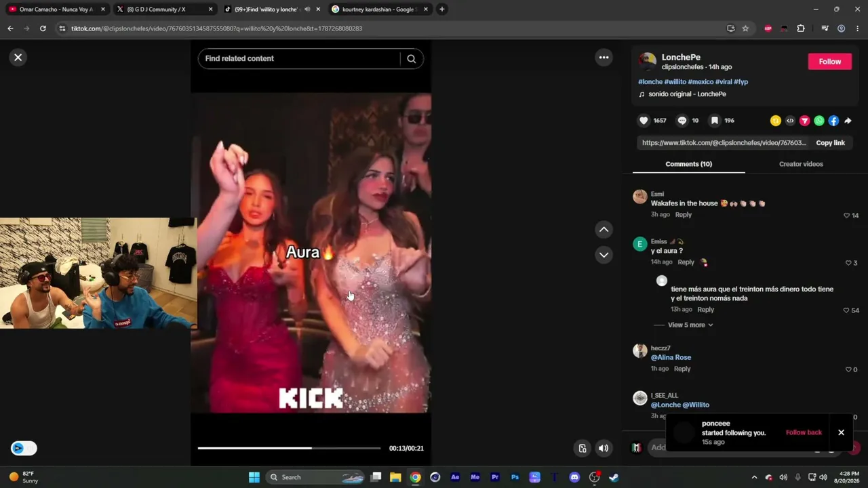Image resolution: width=868 pixels, height=488 pixels.
Task: Go to next video with down arrow
Action: click(x=604, y=255)
